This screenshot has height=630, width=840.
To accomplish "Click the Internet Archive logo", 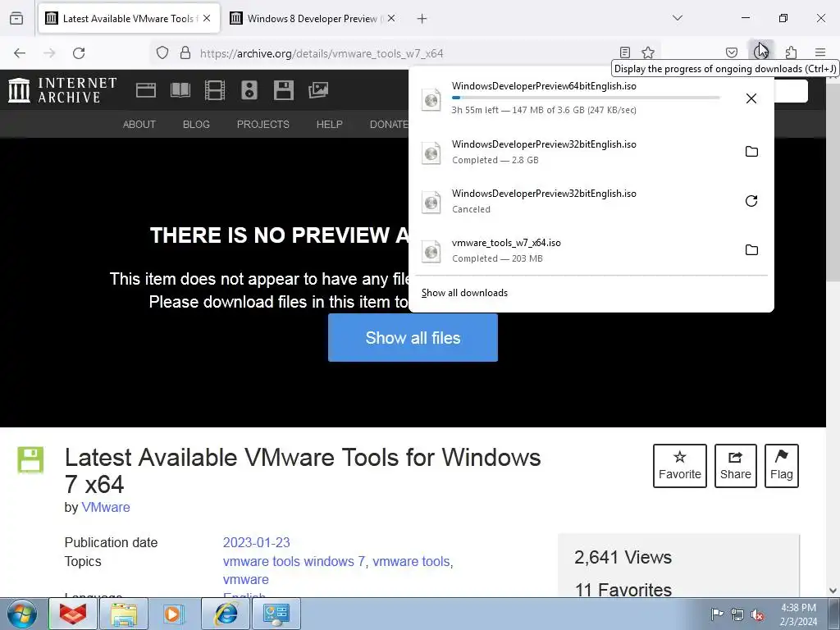I will pyautogui.click(x=62, y=90).
